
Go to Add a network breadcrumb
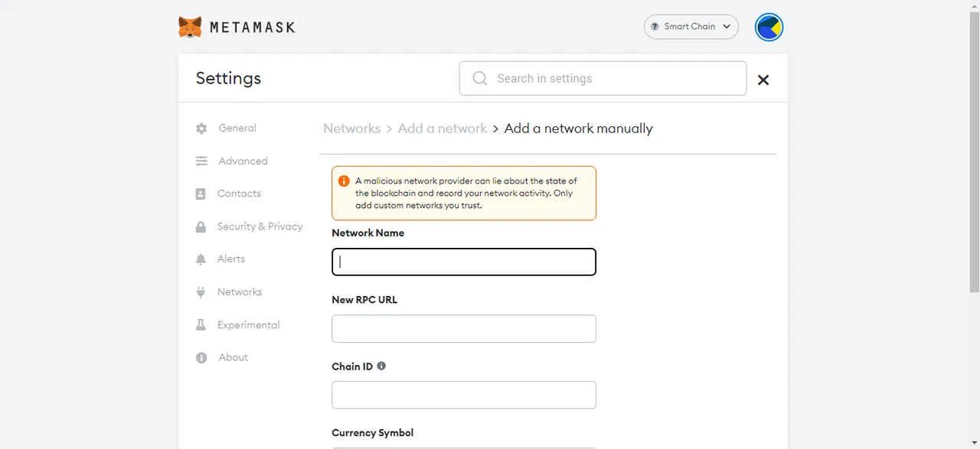pos(443,129)
